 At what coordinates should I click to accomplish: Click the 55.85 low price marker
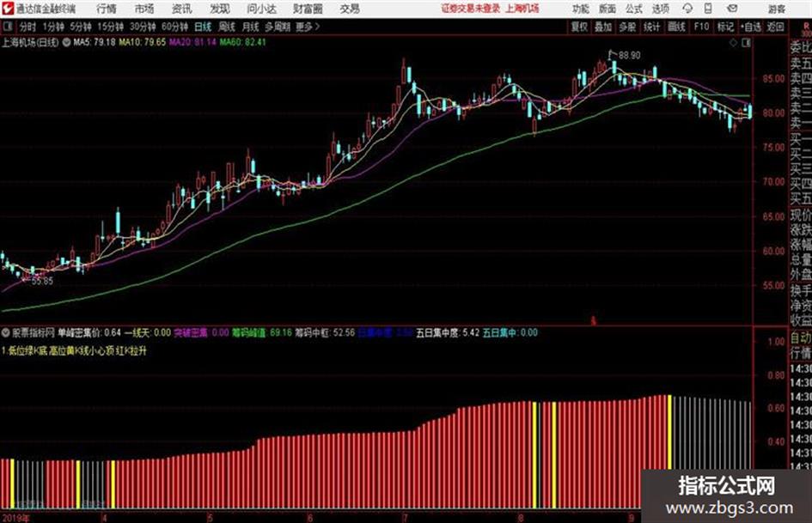[x=42, y=281]
